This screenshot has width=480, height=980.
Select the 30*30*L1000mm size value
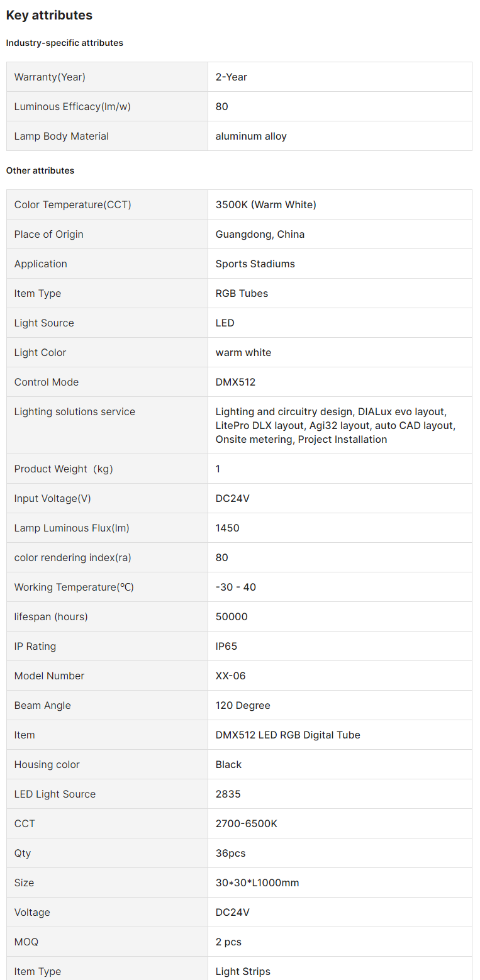click(257, 883)
